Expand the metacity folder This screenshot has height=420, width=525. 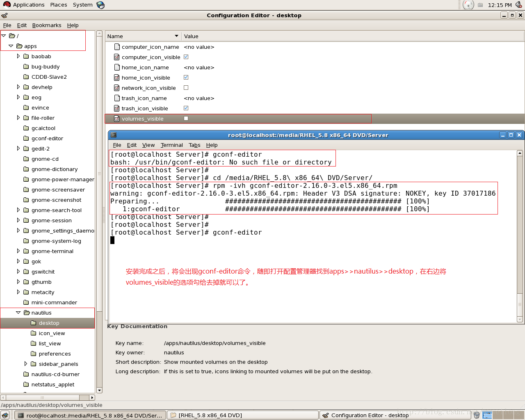18,292
